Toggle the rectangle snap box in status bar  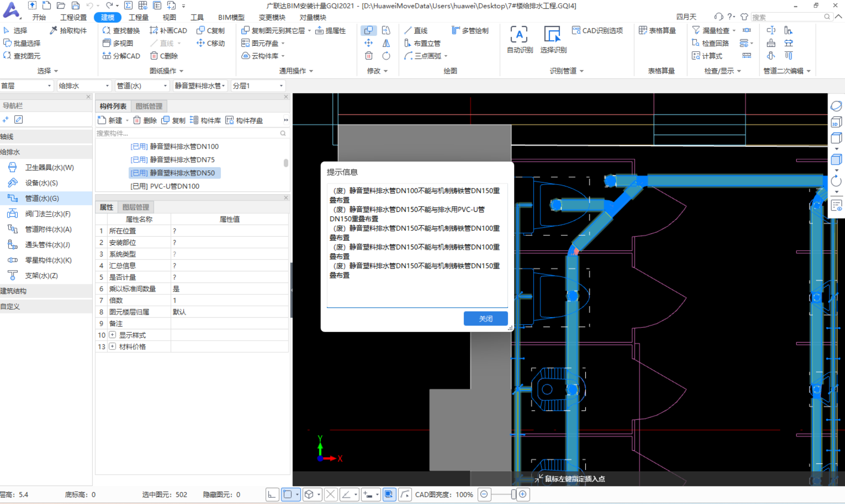click(x=288, y=494)
